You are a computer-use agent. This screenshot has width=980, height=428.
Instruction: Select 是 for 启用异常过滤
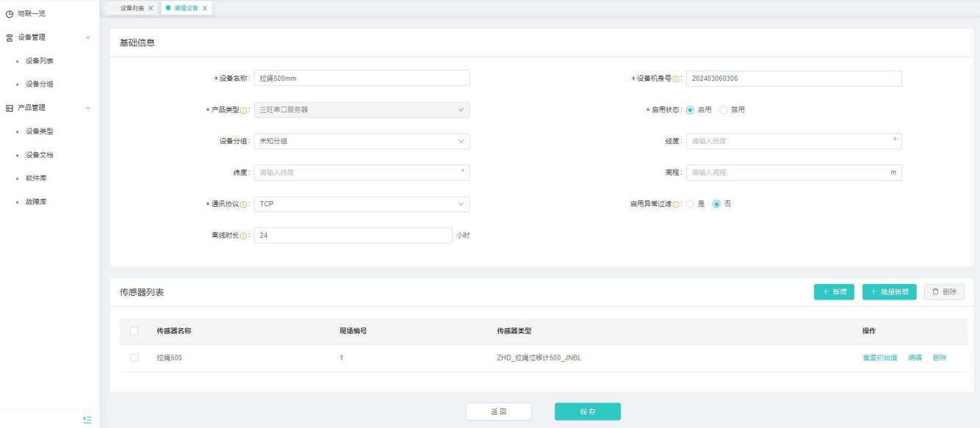pyautogui.click(x=690, y=204)
